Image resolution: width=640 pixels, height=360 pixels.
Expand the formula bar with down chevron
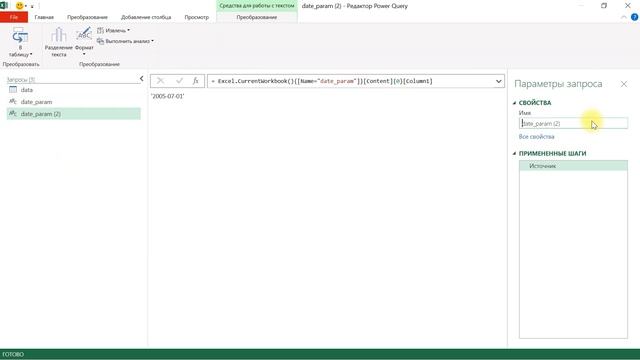(498, 81)
